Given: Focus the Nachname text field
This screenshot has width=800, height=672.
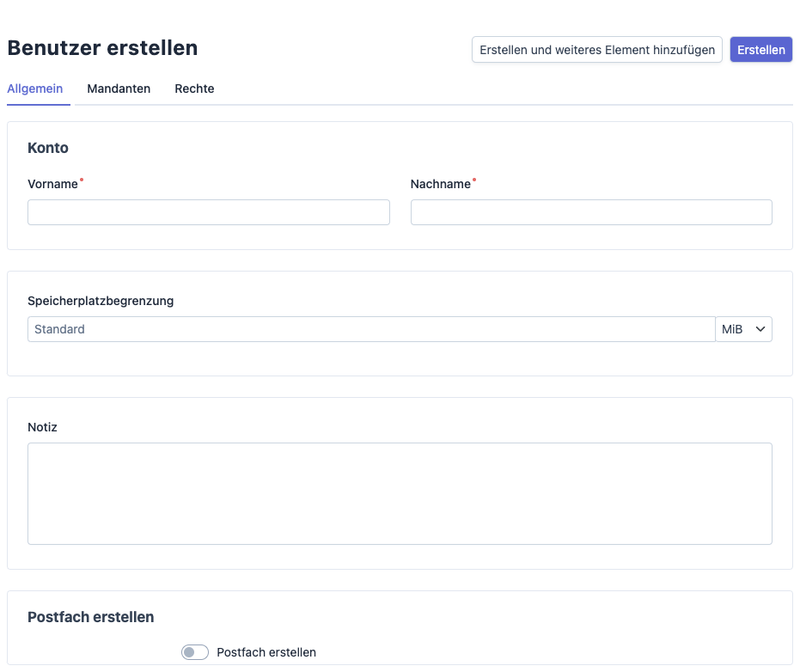Looking at the screenshot, I should tap(591, 212).
